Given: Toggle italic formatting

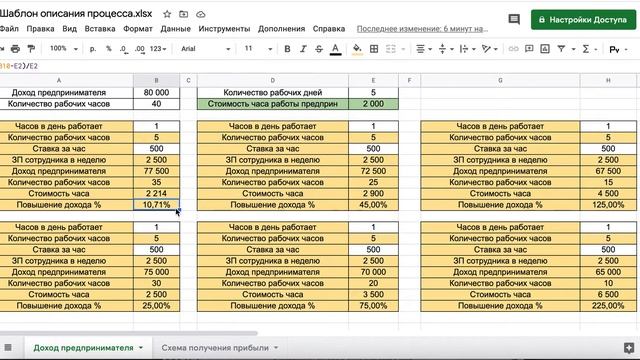Looking at the screenshot, I should click(303, 49).
